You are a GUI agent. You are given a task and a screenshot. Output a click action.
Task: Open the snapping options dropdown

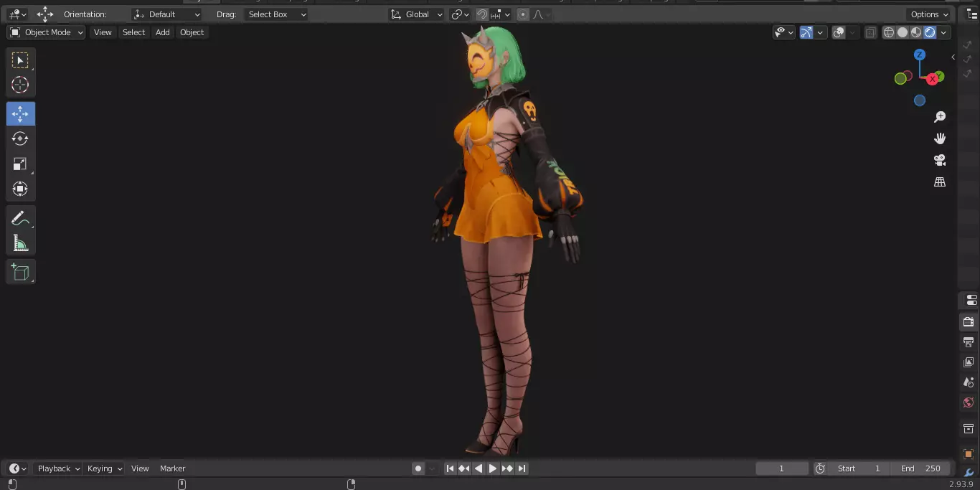pyautogui.click(x=501, y=14)
